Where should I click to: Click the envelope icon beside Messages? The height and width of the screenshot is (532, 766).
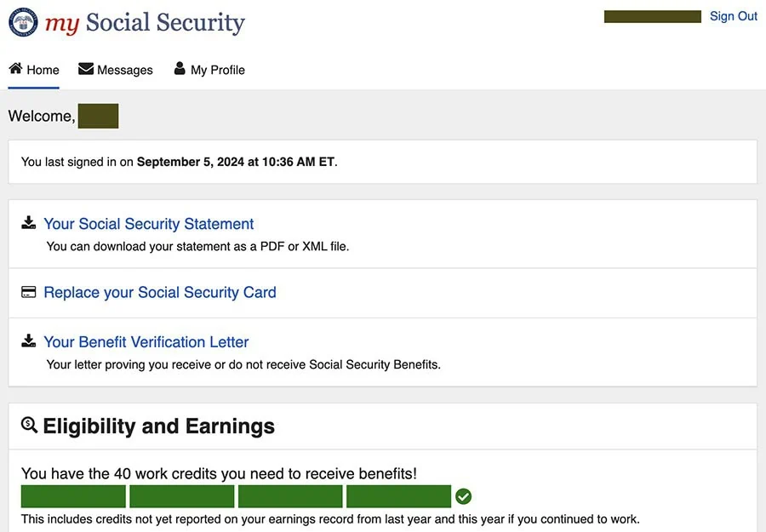pyautogui.click(x=84, y=68)
